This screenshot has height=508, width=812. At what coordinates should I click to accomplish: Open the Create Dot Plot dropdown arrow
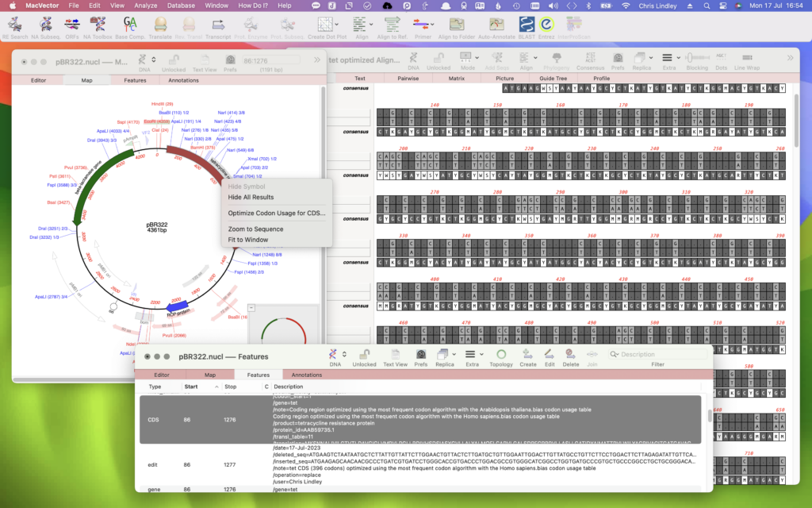[x=336, y=25]
